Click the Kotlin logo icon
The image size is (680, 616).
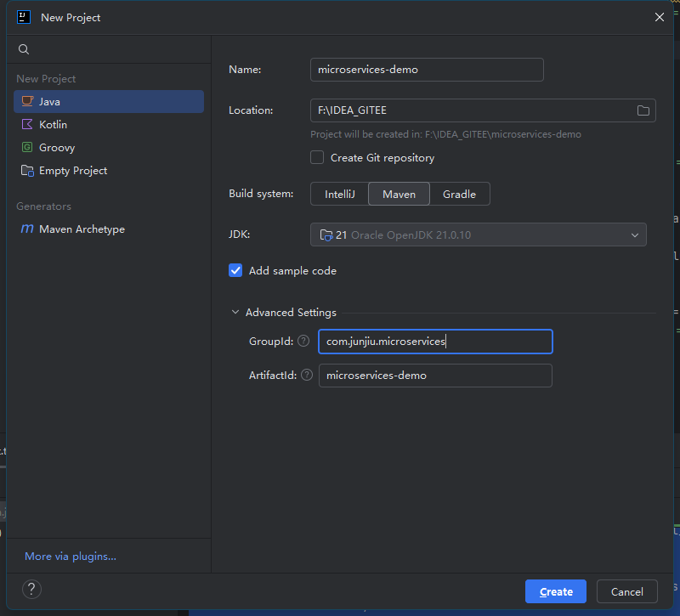(27, 124)
